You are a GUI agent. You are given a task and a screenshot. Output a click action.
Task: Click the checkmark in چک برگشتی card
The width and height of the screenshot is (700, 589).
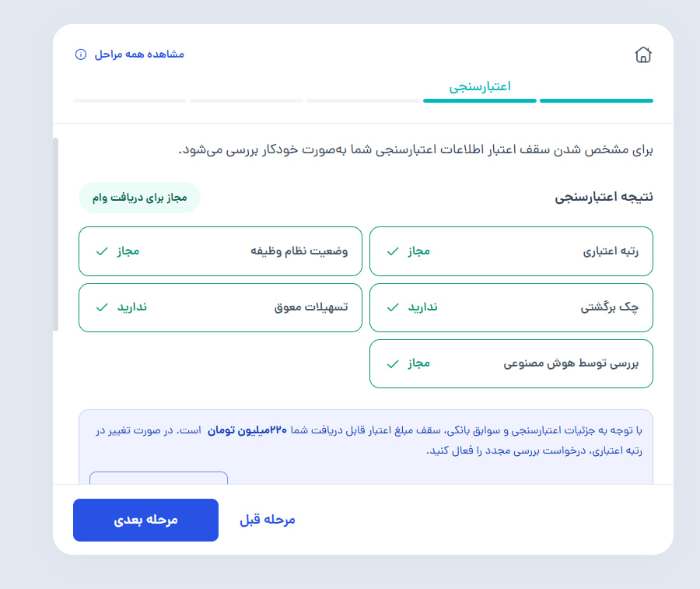click(393, 307)
